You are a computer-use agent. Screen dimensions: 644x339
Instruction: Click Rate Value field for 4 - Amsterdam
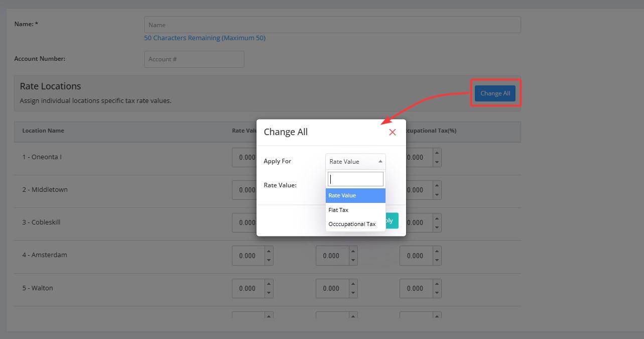[x=248, y=256]
